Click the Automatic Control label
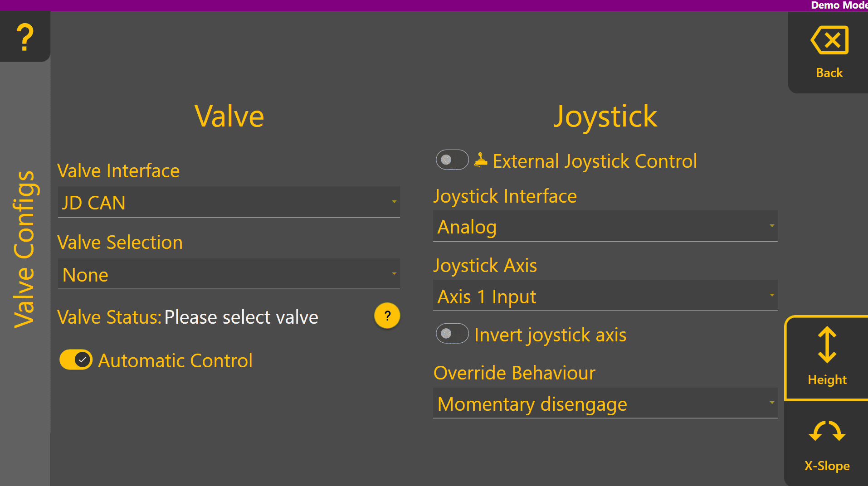 [175, 360]
